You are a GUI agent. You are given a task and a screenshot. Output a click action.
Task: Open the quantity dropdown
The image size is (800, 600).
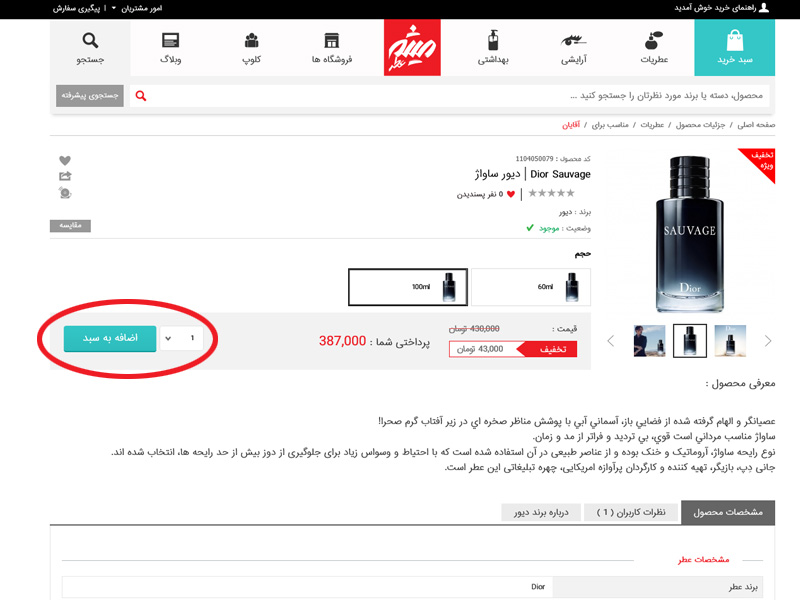(x=181, y=338)
